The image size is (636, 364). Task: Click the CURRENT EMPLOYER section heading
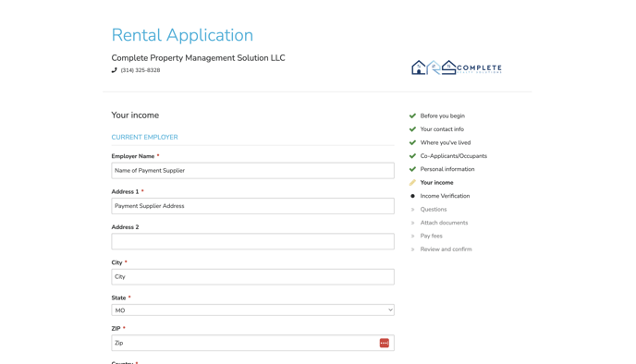(144, 138)
